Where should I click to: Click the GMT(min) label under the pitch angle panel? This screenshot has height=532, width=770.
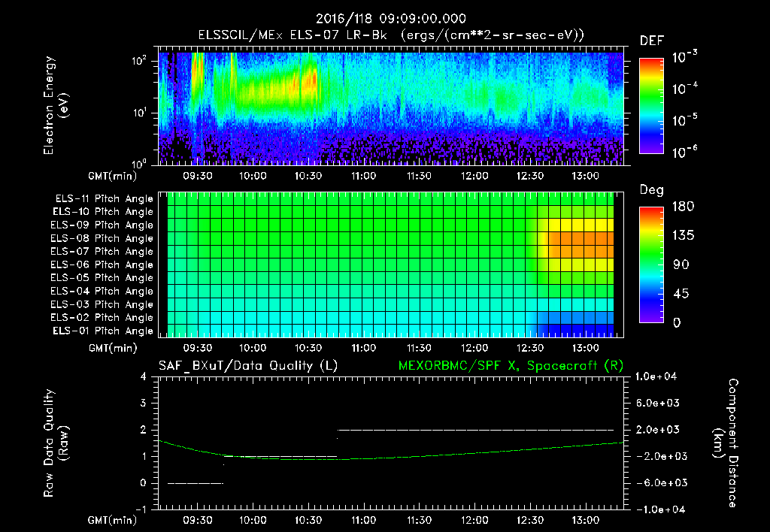(x=112, y=349)
